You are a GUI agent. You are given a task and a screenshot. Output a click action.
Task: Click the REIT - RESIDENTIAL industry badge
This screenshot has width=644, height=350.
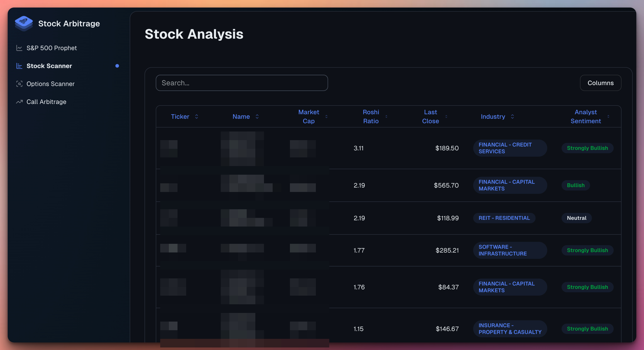tap(504, 218)
